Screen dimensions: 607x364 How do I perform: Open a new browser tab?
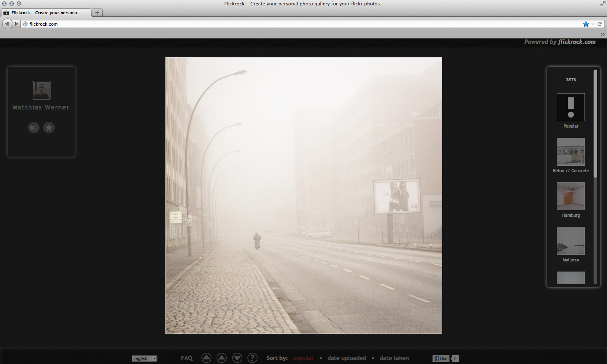97,12
